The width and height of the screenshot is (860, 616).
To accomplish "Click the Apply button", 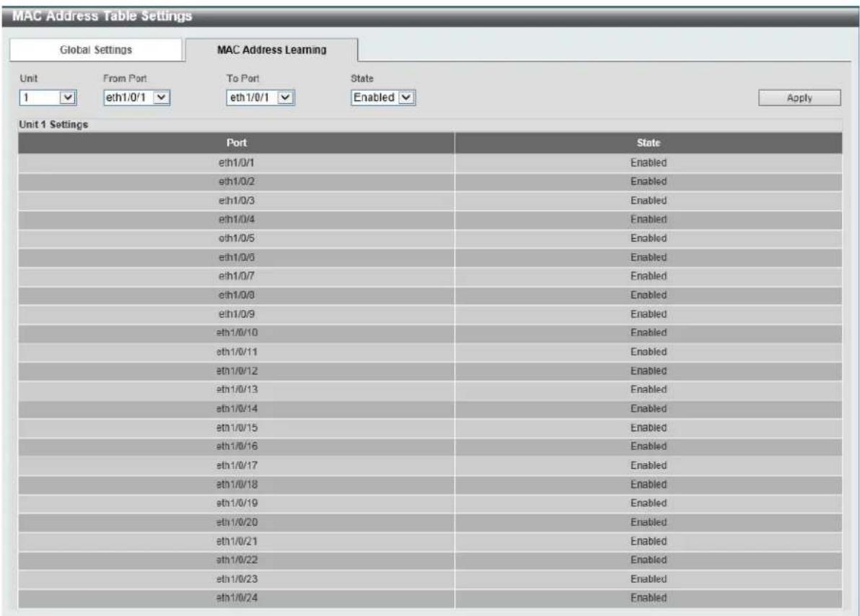I will [799, 97].
